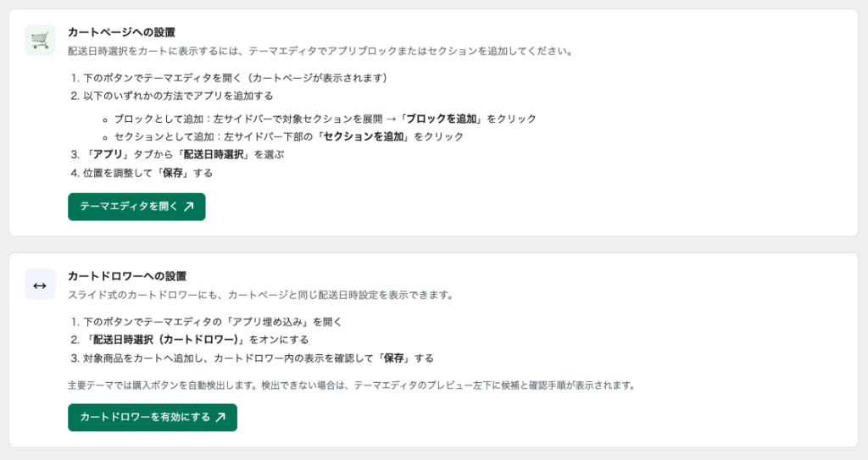Click the shopping cart icon
This screenshot has width=868, height=460.
(40, 40)
